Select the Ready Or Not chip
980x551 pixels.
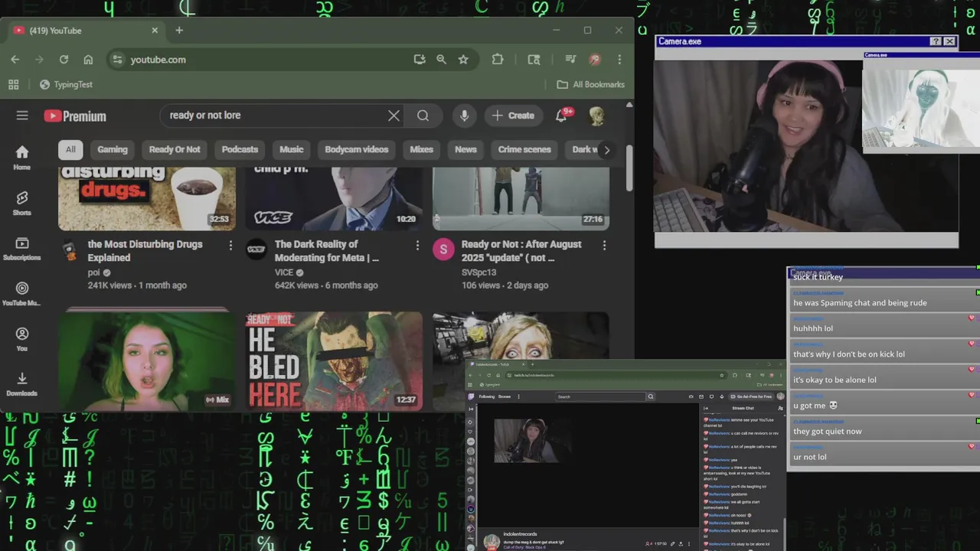click(175, 149)
